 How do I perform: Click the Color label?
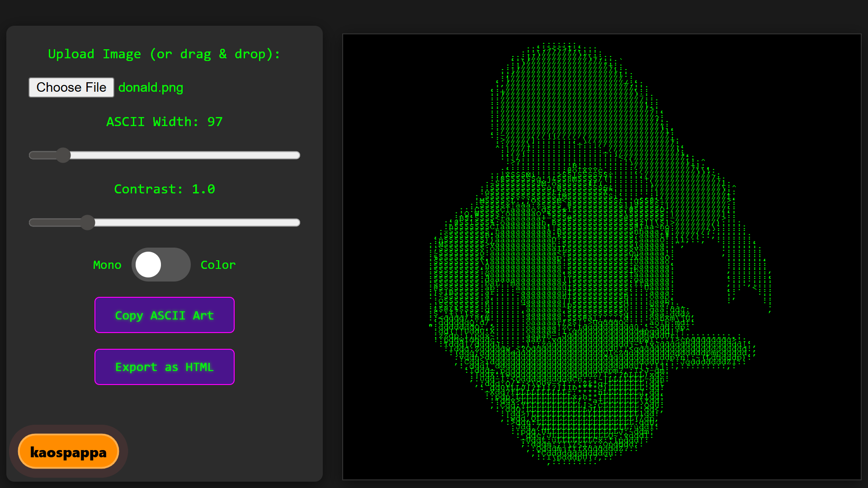click(218, 265)
